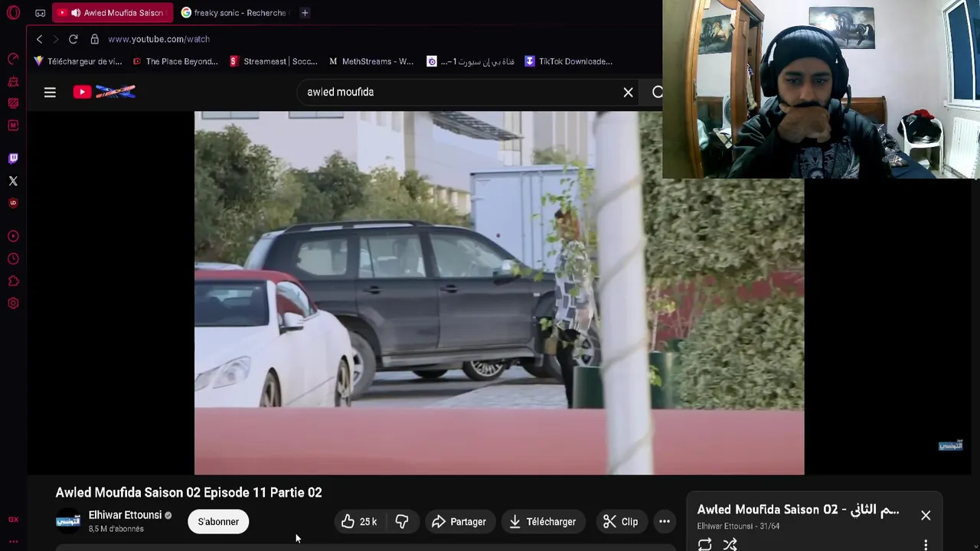Screen dimensions: 980x551
Task: Open the red shield ad-blocker sidebar icon
Action: tap(13, 203)
